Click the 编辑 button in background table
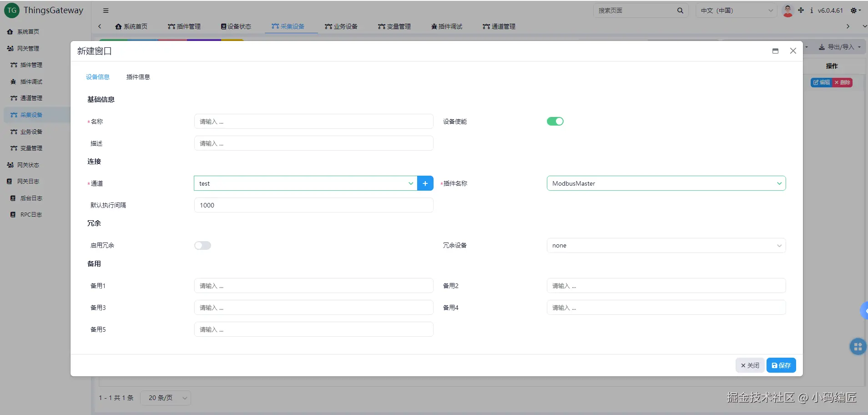The height and width of the screenshot is (415, 868). click(822, 82)
